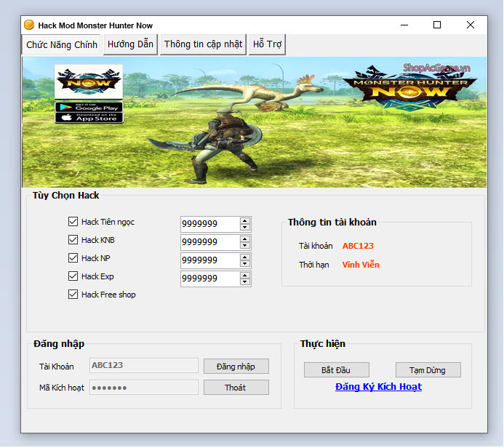This screenshot has height=448, width=504.
Task: Decrease the Hack KNB value with down arrow
Action: pyautogui.click(x=245, y=246)
